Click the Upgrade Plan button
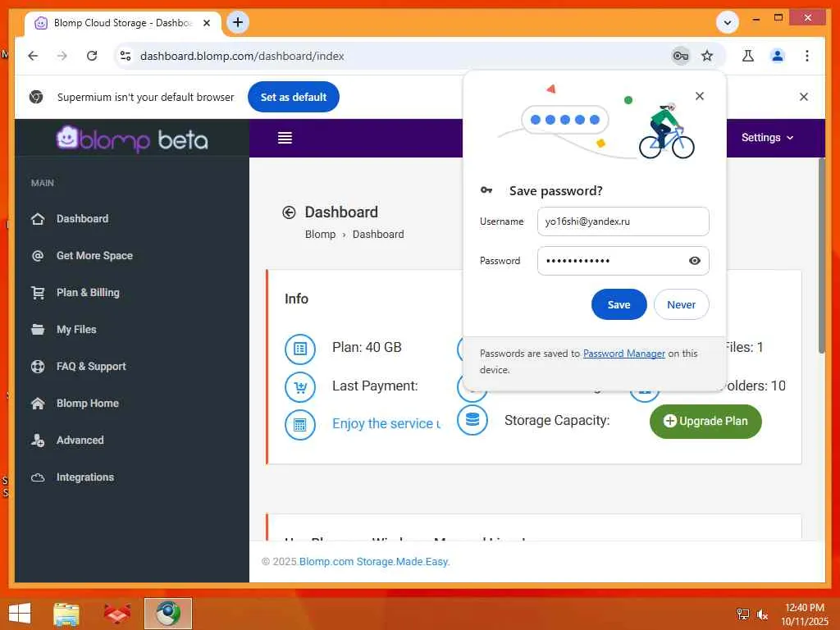The height and width of the screenshot is (630, 840). 705,421
